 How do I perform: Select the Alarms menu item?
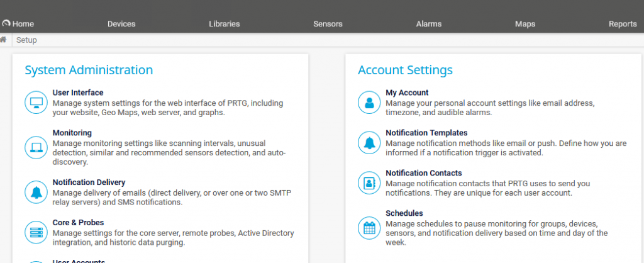point(429,24)
